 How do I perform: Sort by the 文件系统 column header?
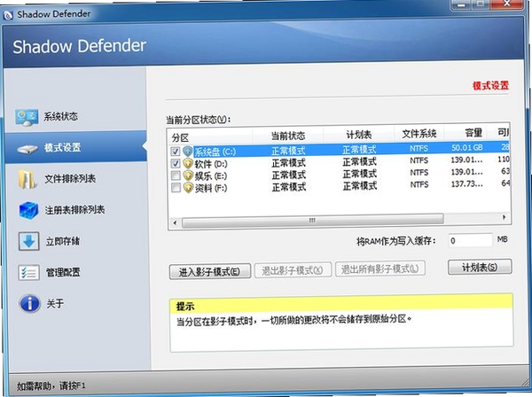point(419,134)
